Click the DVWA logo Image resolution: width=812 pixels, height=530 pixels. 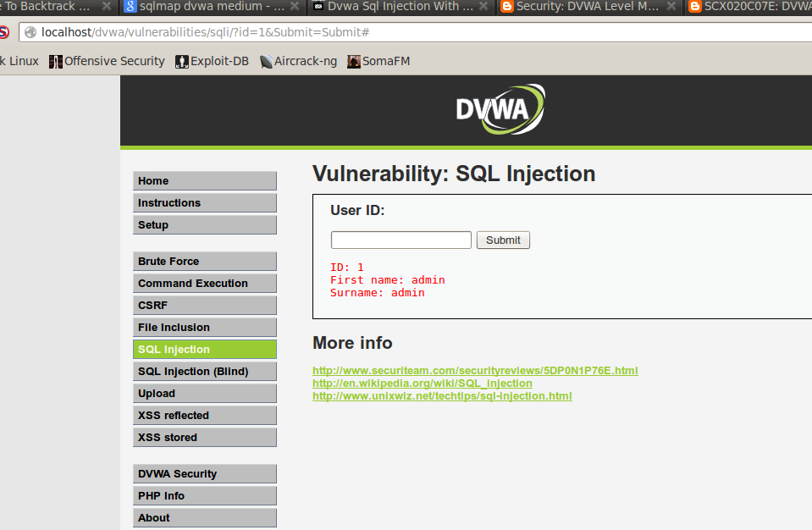pyautogui.click(x=500, y=108)
